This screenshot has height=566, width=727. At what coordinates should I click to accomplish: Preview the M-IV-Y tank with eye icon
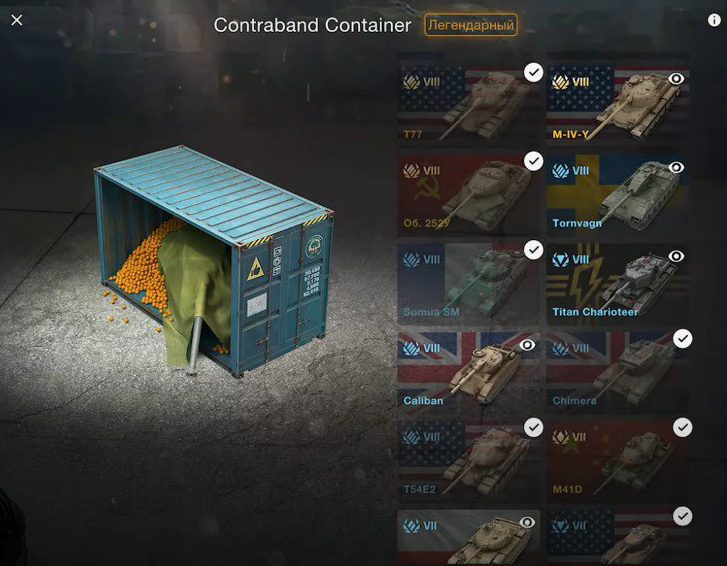pos(676,79)
